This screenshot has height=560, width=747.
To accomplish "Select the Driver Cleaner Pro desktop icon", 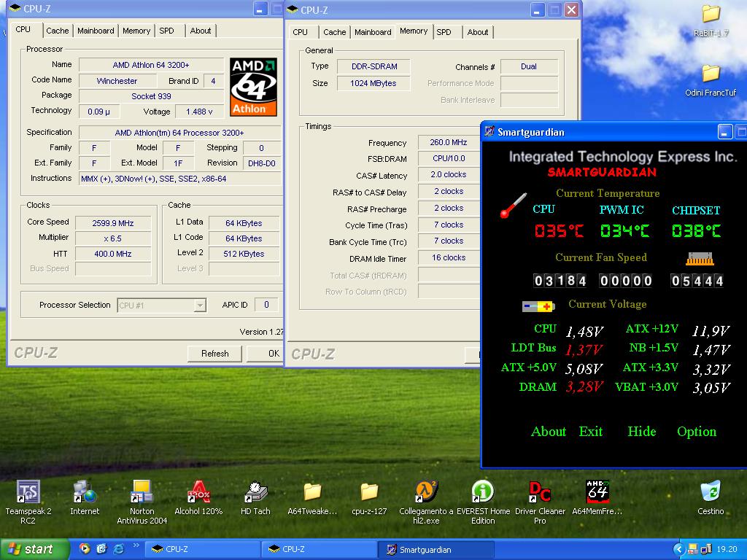I will pos(540,492).
